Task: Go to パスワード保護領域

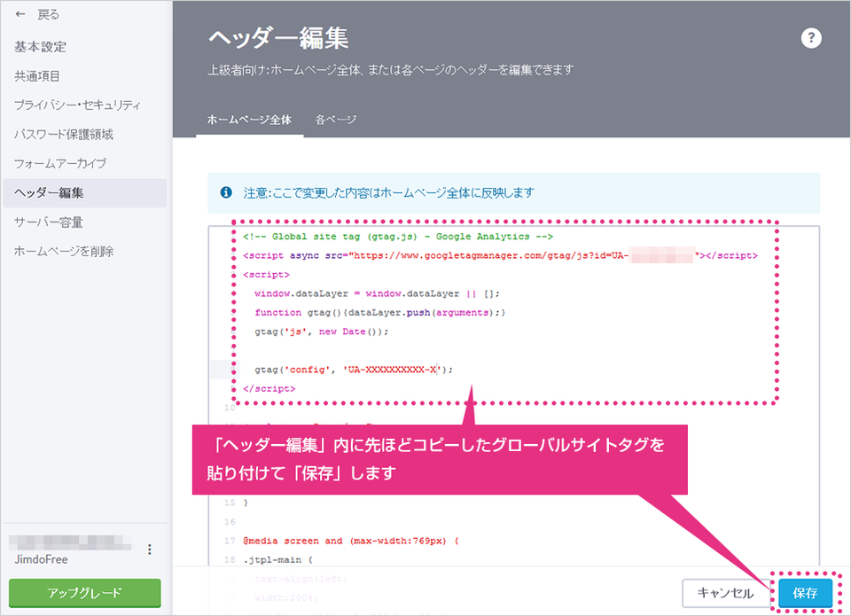Action: (x=64, y=134)
